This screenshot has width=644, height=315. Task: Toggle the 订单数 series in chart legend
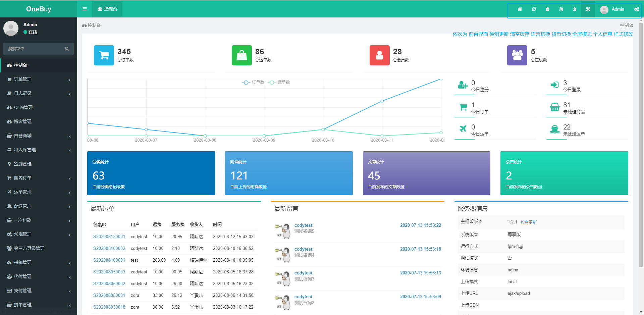click(253, 82)
